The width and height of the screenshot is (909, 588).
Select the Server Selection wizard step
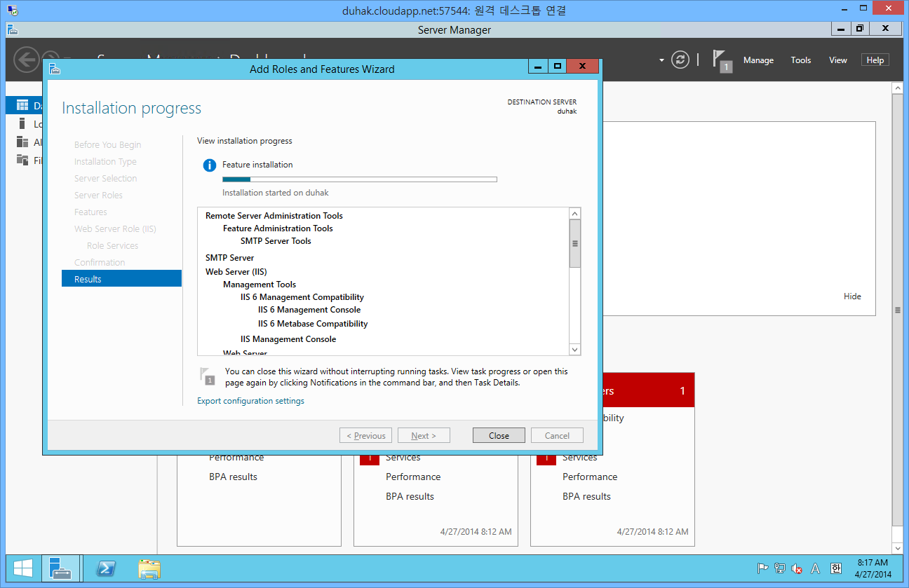click(105, 178)
